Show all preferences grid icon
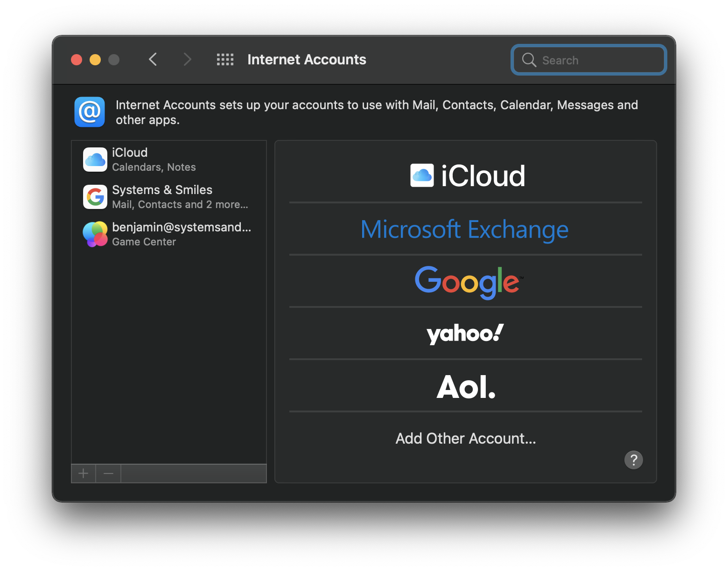 [x=225, y=59]
